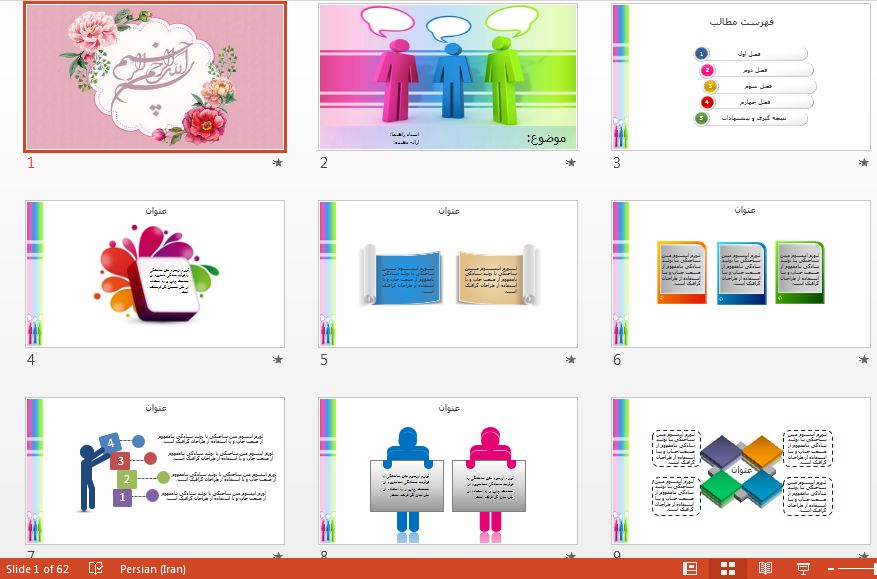
Task: Click the star icon under slide 4
Action: (x=278, y=359)
